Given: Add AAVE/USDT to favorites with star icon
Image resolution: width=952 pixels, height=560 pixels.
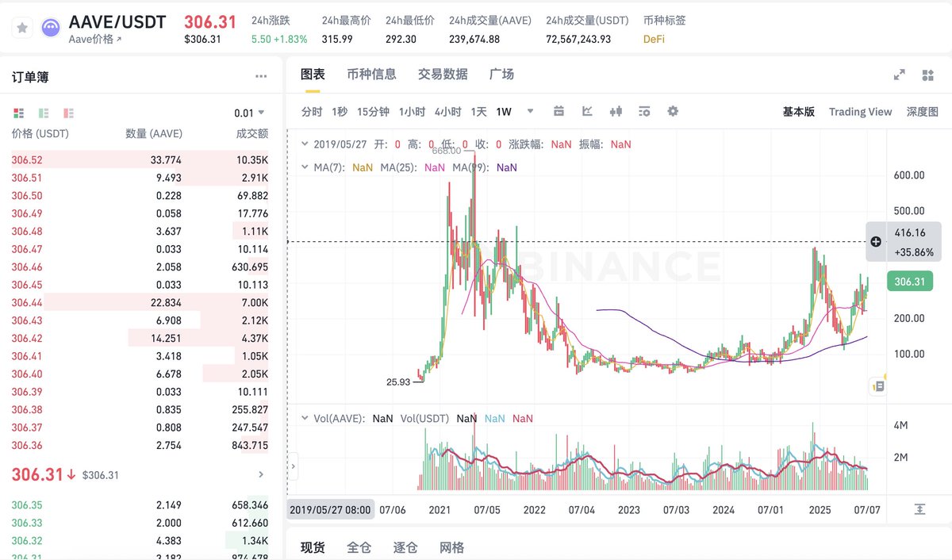Looking at the screenshot, I should (22, 28).
